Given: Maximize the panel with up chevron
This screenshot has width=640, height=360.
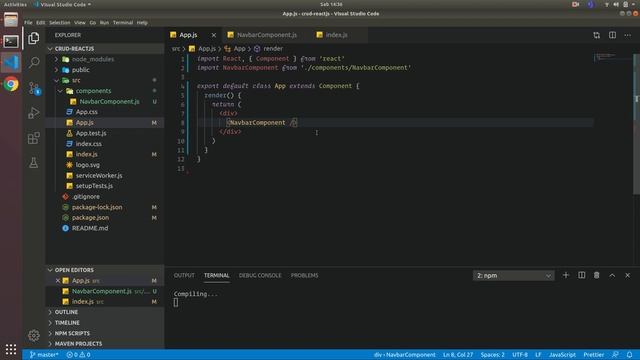Looking at the screenshot, I should pyautogui.click(x=612, y=276).
